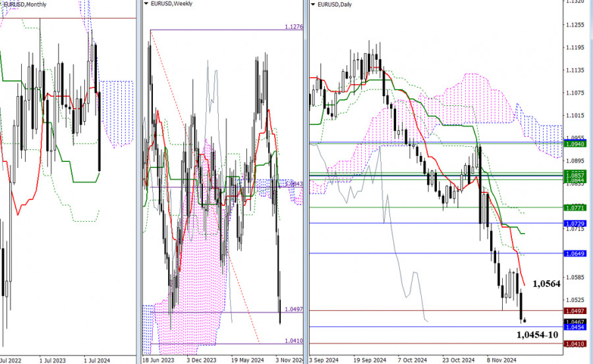Click the green 1.0940 price tag on Daily chart
Image resolution: width=593 pixels, height=364 pixels.
click(575, 144)
